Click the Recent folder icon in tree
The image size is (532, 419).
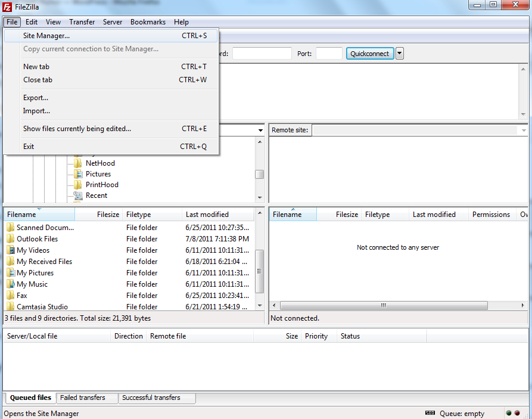[78, 195]
